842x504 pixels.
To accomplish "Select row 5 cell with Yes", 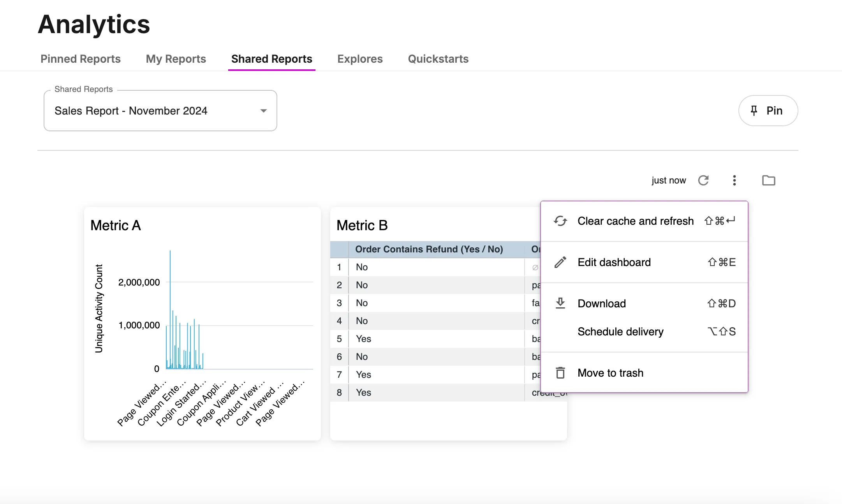I will [x=436, y=339].
